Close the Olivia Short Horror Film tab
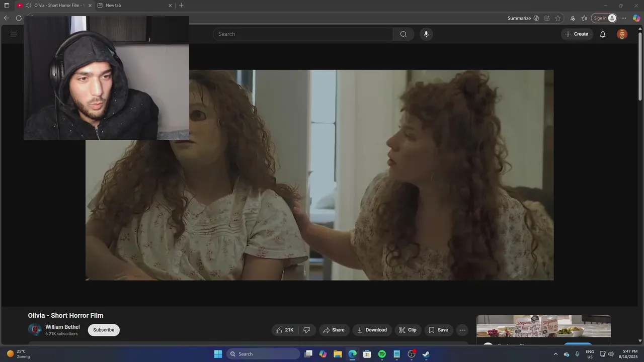The image size is (644, 362). [90, 6]
